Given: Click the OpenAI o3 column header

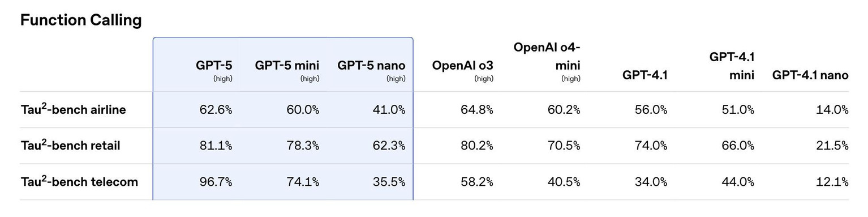Looking at the screenshot, I should click(x=462, y=70).
